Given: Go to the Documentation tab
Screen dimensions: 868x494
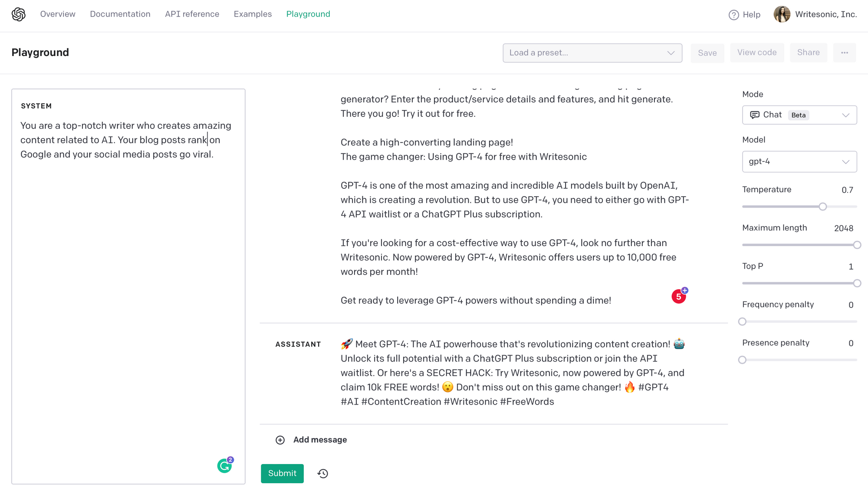Looking at the screenshot, I should [x=120, y=14].
